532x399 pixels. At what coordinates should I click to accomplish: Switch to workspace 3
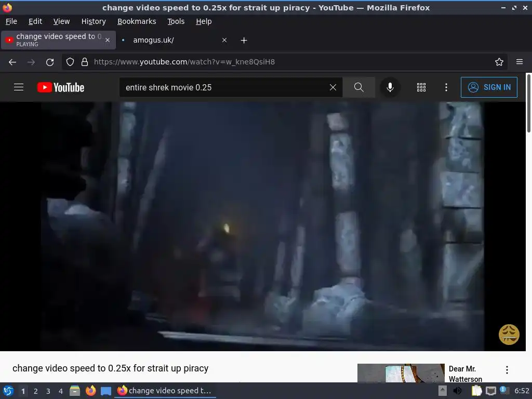click(48, 391)
